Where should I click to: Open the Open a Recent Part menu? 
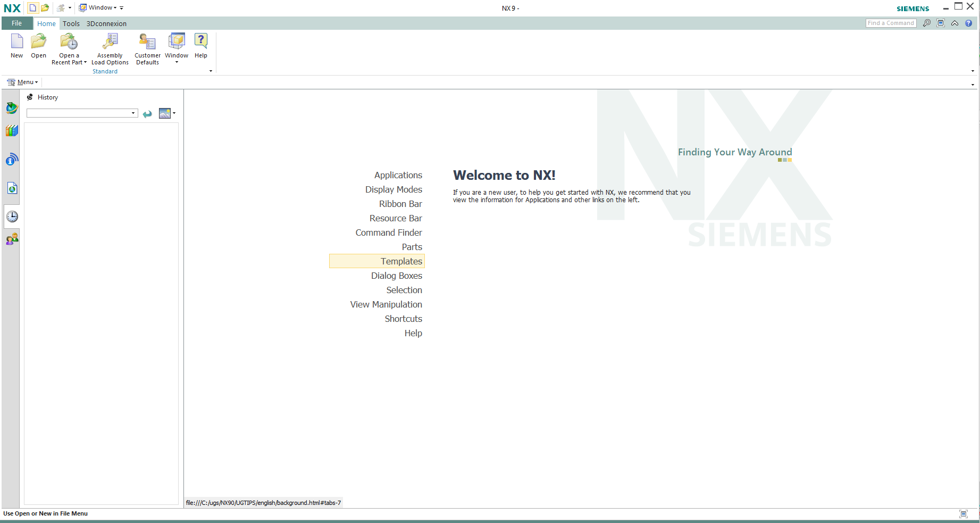click(x=69, y=49)
